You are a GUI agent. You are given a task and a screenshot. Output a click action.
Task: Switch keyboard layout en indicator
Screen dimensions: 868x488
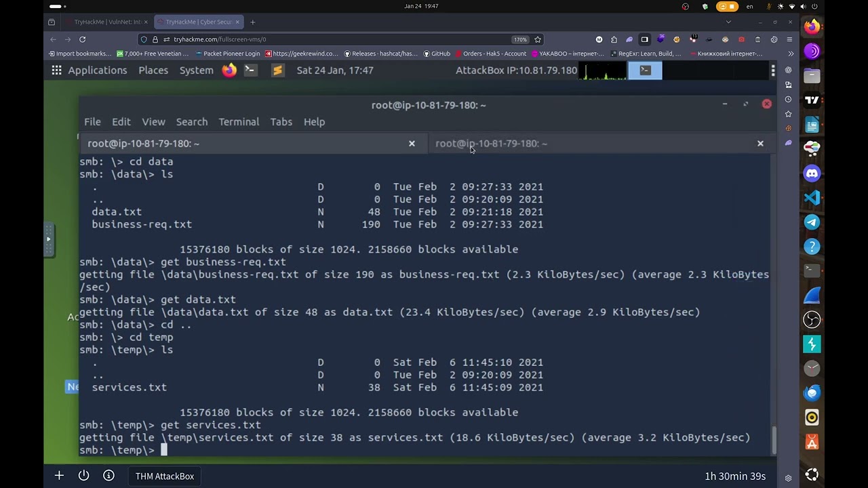749,6
